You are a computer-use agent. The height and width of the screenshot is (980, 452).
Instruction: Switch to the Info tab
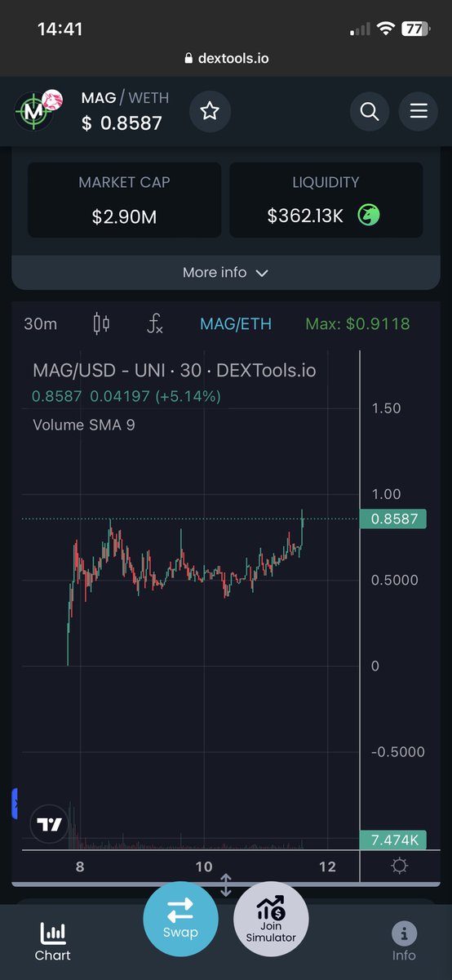tap(404, 941)
